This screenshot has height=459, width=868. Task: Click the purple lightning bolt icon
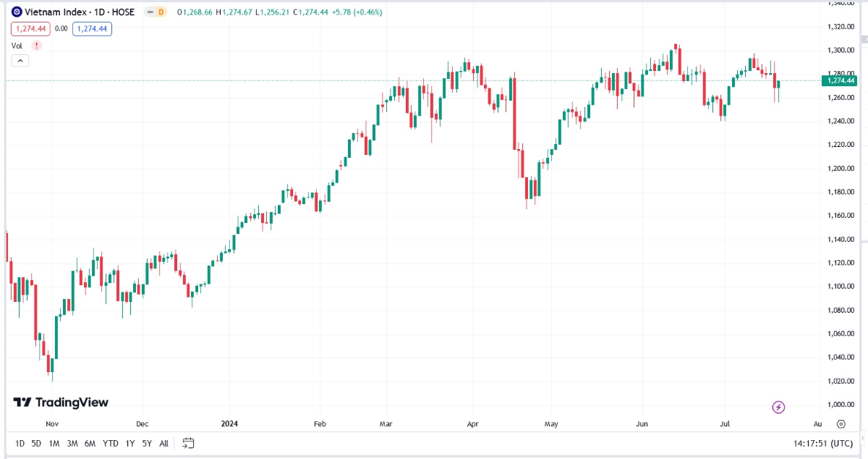(x=778, y=408)
